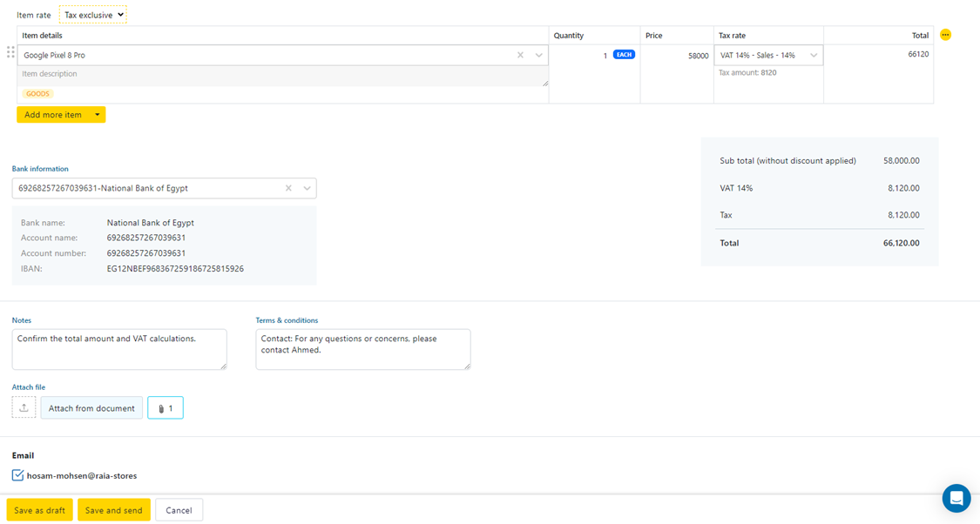Screen dimensions: 980x524
Task: Click the Add more item button
Action: [52, 115]
